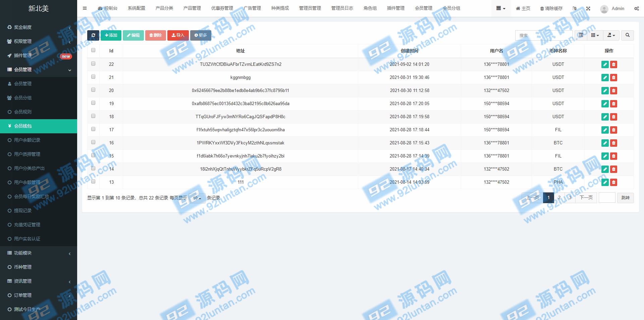644x320 pixels.
Task: Check the row with Id 17
Action: (x=93, y=129)
